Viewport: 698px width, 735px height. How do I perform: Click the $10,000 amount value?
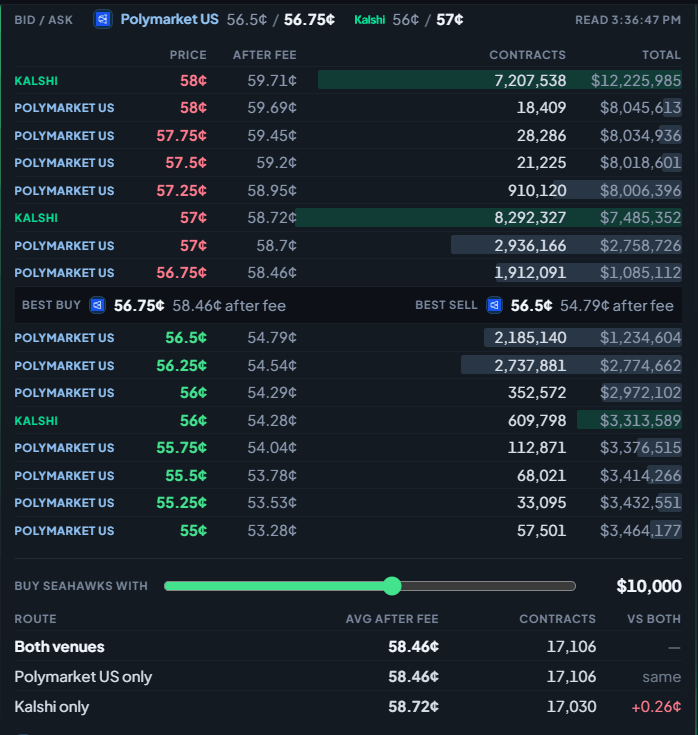pos(649,586)
